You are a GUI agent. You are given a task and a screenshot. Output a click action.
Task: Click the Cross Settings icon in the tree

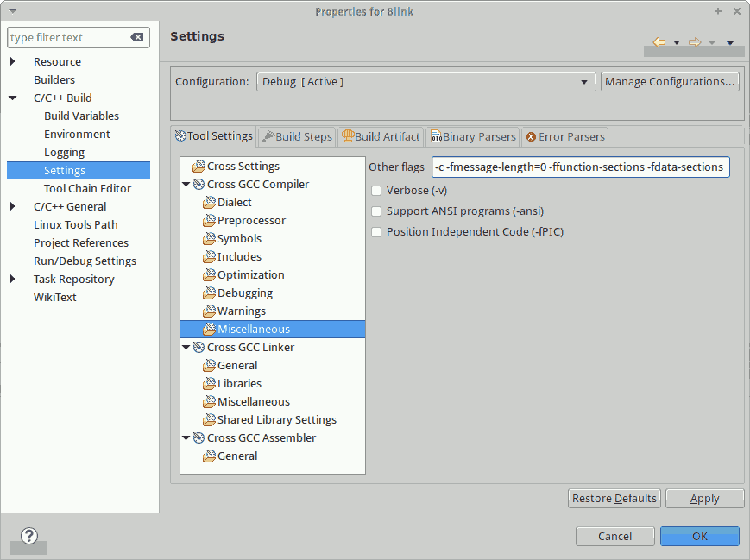click(x=199, y=167)
